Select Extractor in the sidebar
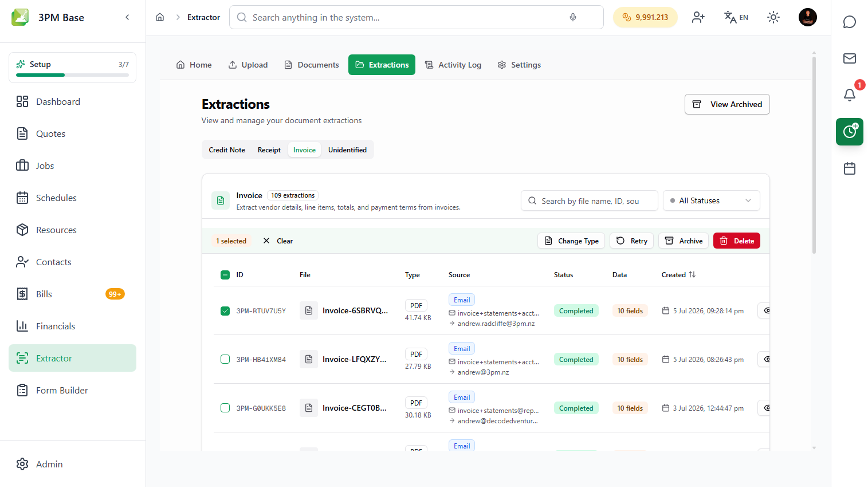The height and width of the screenshot is (488, 868). [x=72, y=358]
